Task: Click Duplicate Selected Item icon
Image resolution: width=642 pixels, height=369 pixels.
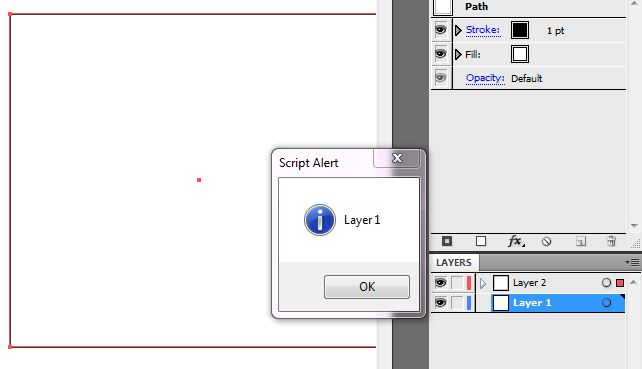Action: click(581, 242)
